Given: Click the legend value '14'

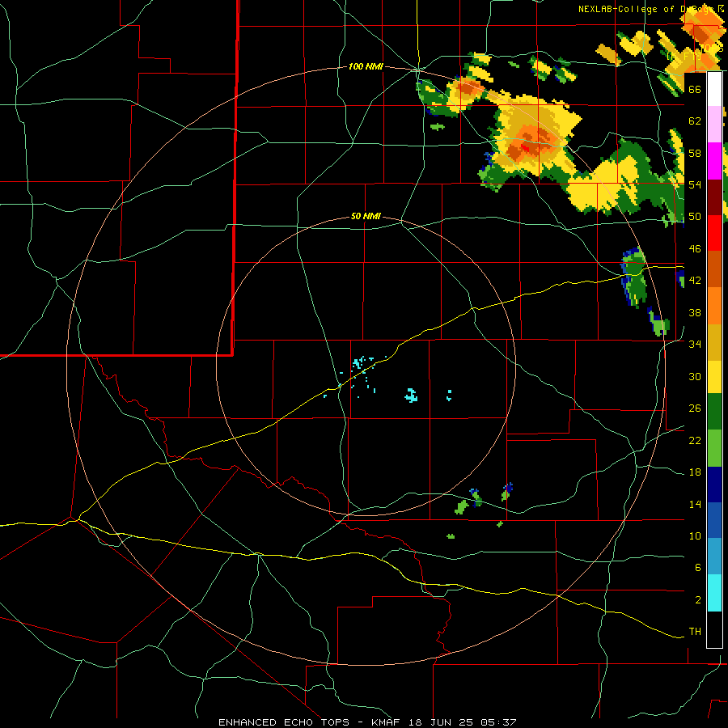Looking at the screenshot, I should coord(695,504).
